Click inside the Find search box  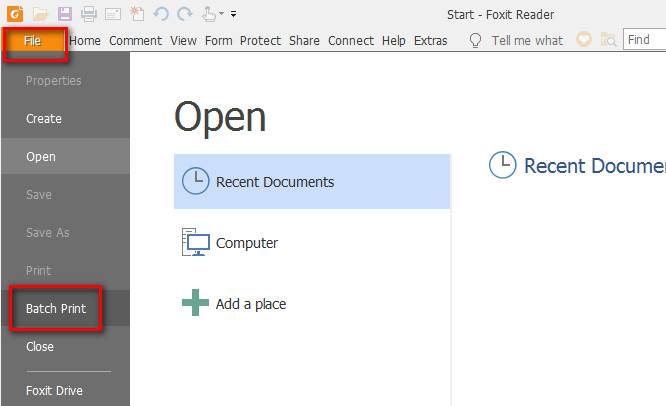click(644, 39)
